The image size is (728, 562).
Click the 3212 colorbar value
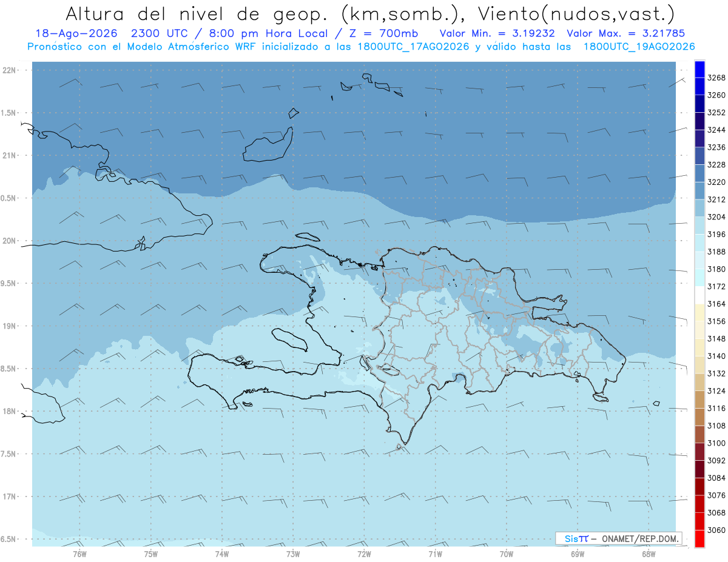716,199
